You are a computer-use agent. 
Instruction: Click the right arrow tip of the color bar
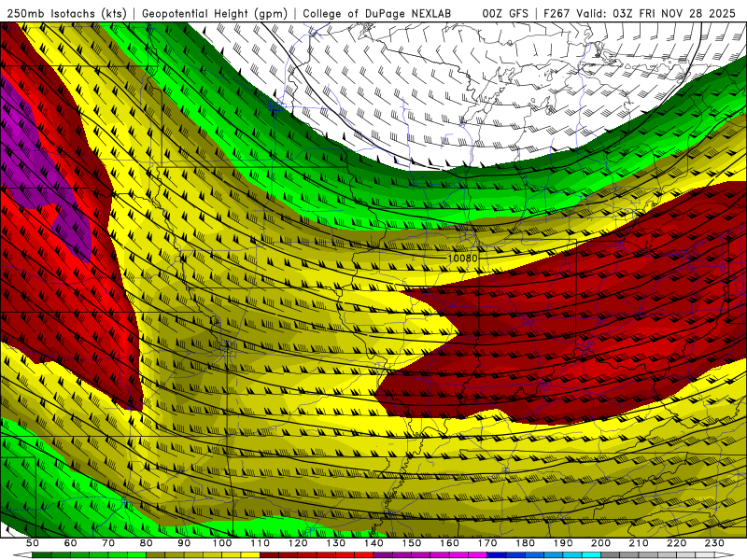[725, 555]
